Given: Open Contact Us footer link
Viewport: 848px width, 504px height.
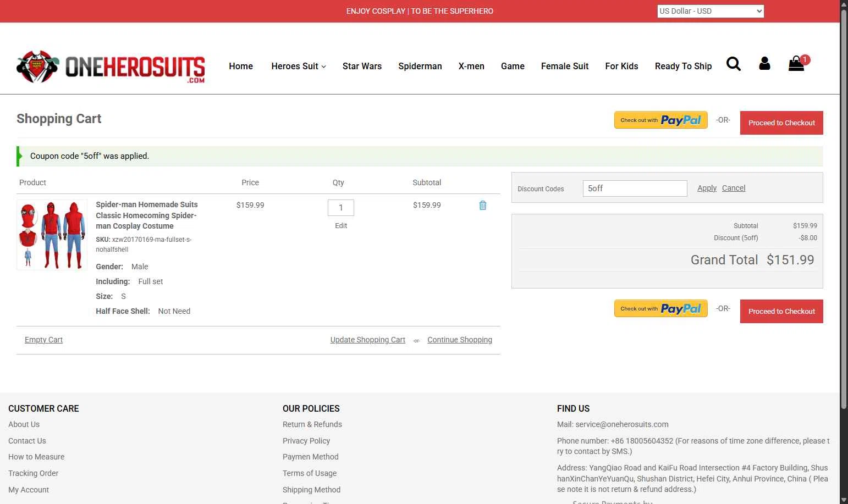Looking at the screenshot, I should 27,441.
